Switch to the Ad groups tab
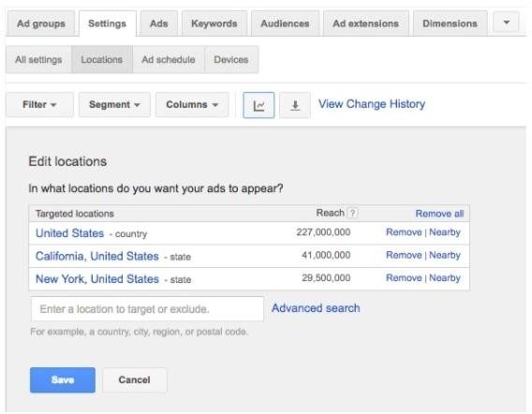Screen dimensions: 532x414 click(41, 23)
